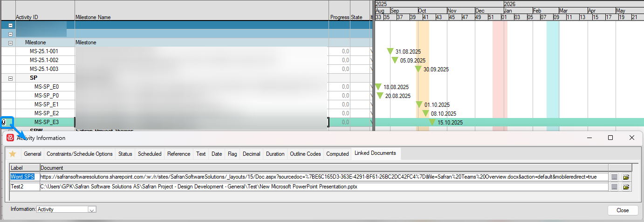Viewport: 644px width, 222px height.
Task: Switch to the General tab
Action: coord(33,154)
